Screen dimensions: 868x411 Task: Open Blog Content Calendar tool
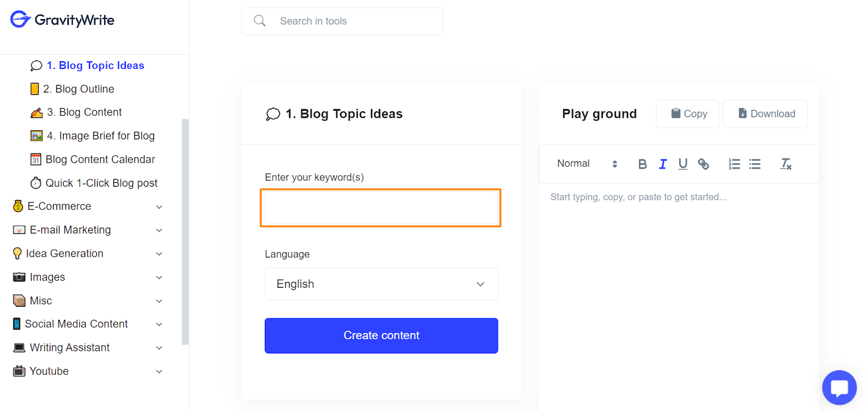(x=93, y=160)
